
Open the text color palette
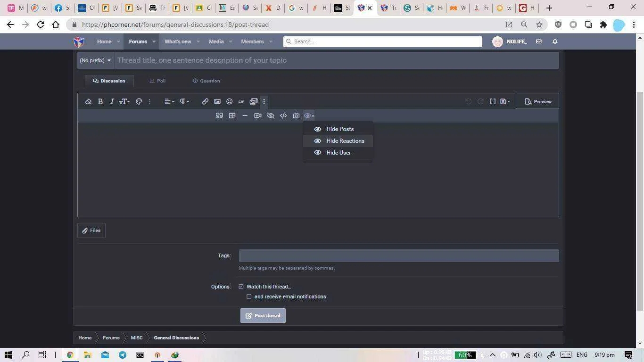pos(139,101)
